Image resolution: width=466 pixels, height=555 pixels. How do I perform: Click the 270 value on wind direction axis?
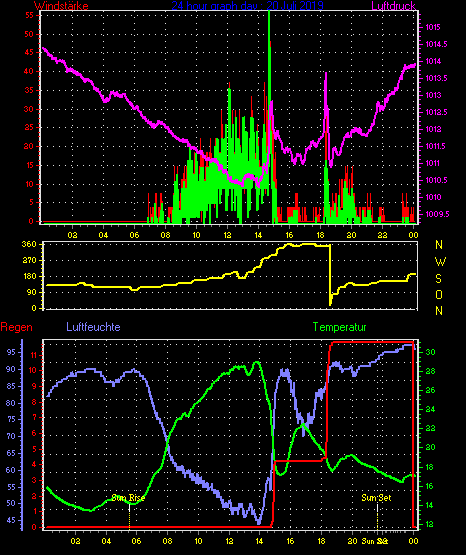[29, 261]
